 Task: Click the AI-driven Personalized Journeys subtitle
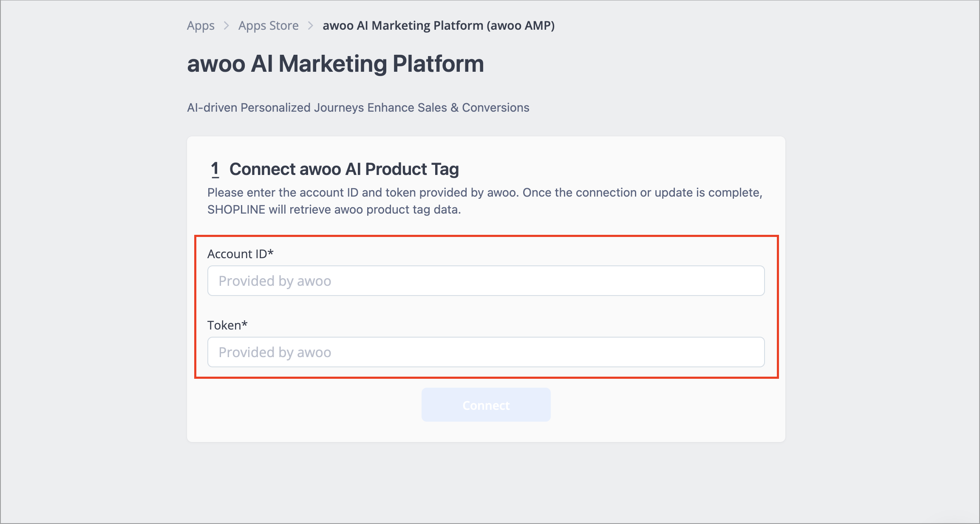click(358, 107)
